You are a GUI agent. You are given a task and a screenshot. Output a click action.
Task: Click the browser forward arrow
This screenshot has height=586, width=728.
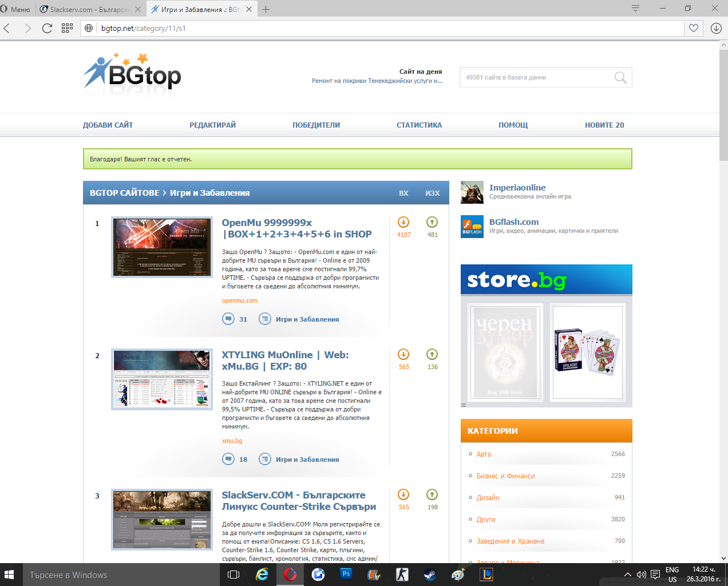point(27,28)
